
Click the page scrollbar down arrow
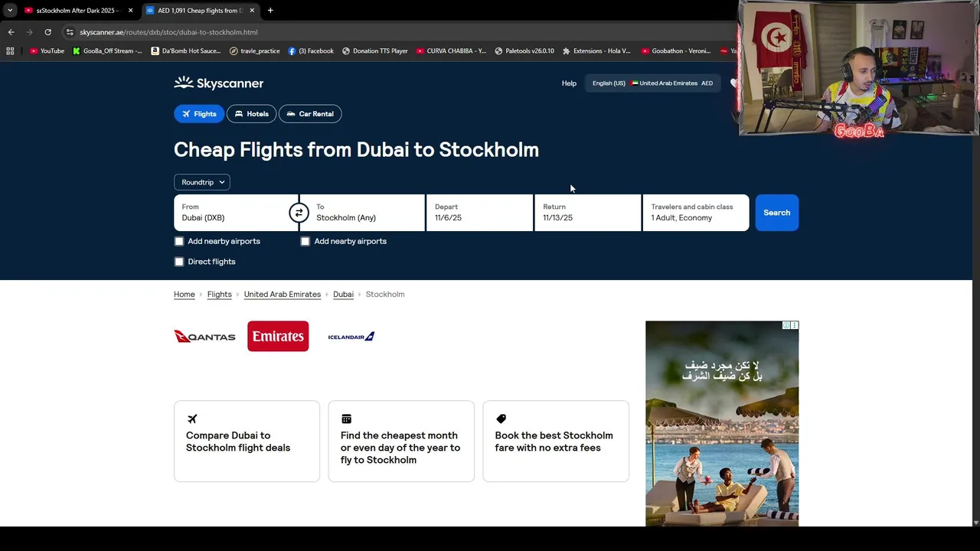point(975,523)
